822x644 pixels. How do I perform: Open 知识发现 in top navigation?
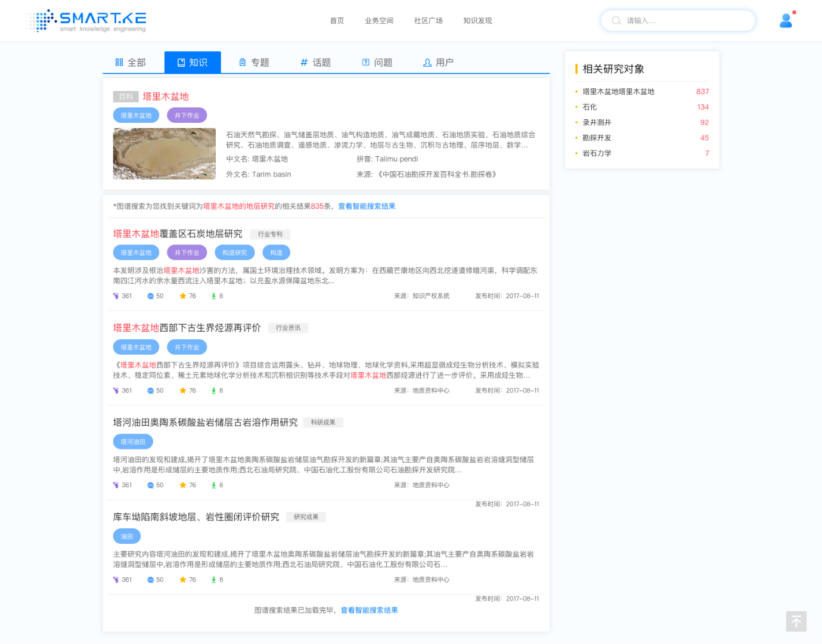pos(478,21)
